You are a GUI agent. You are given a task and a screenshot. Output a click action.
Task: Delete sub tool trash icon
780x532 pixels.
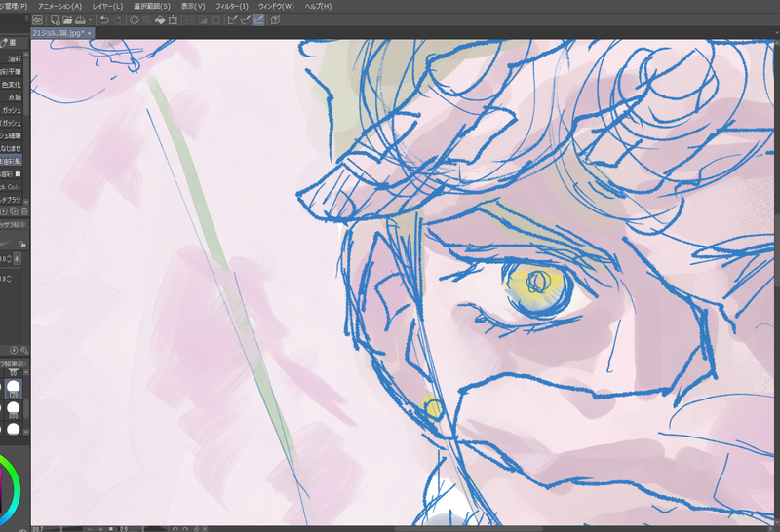point(24,211)
